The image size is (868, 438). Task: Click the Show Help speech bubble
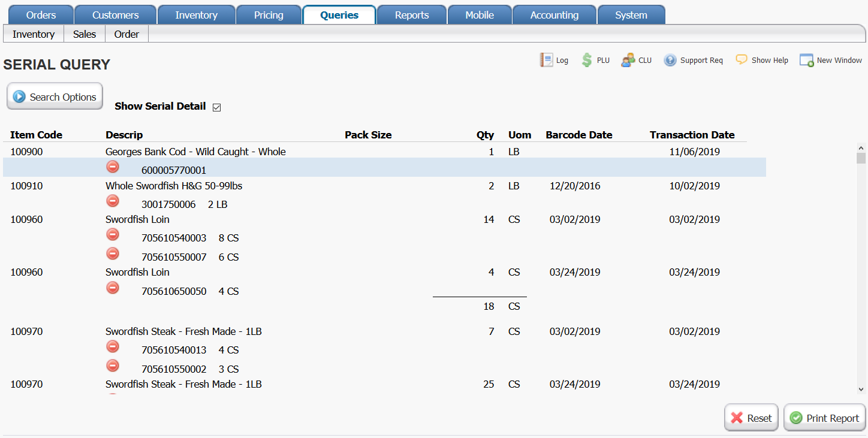pyautogui.click(x=742, y=60)
